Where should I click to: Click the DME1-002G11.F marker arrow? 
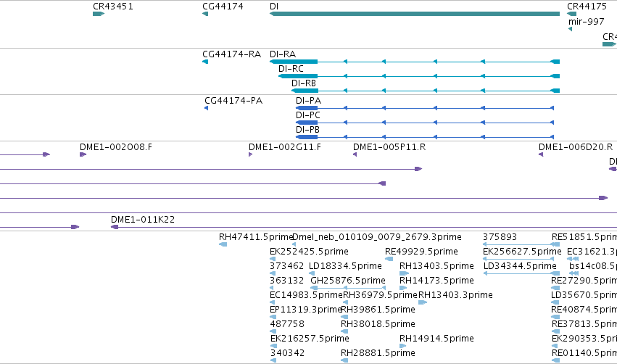[x=250, y=154]
